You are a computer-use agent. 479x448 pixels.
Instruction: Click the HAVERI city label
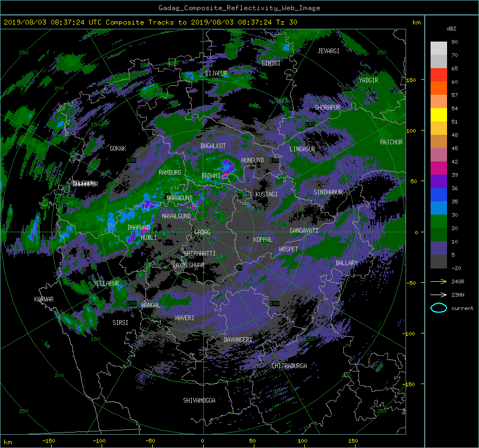pos(185,318)
